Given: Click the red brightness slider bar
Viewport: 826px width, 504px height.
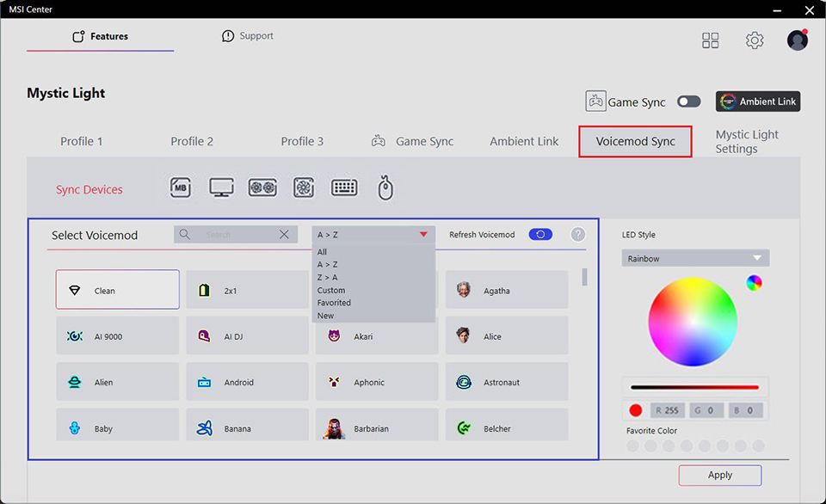Looking at the screenshot, I should 694,388.
